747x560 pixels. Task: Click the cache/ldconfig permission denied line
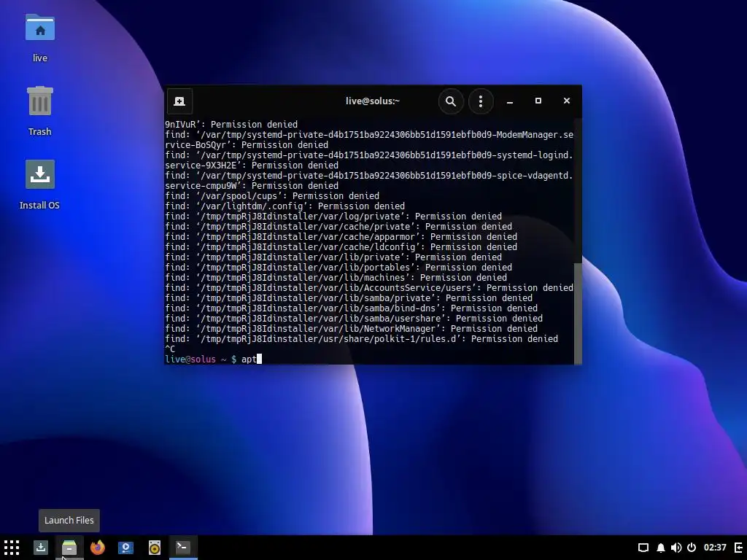(x=341, y=247)
